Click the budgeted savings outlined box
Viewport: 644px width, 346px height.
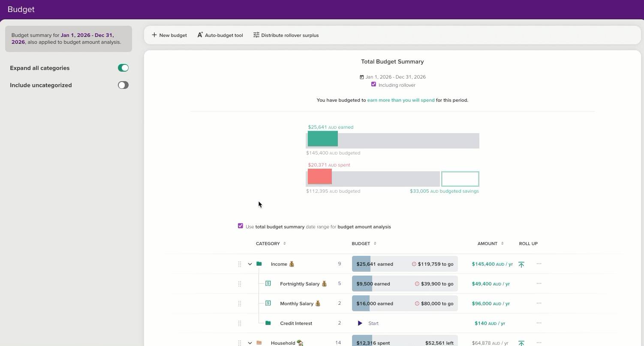(460, 179)
